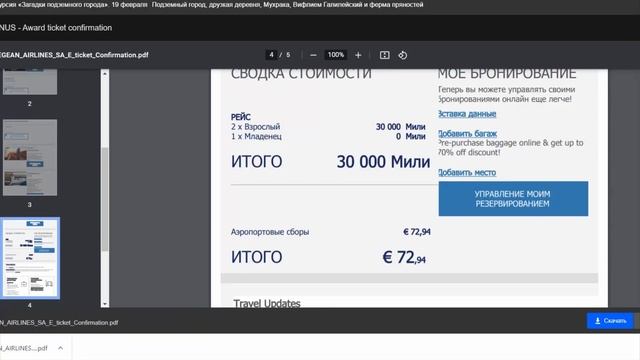Select page 4 thumbnail
Screen dimensions: 640x360
tap(30, 258)
